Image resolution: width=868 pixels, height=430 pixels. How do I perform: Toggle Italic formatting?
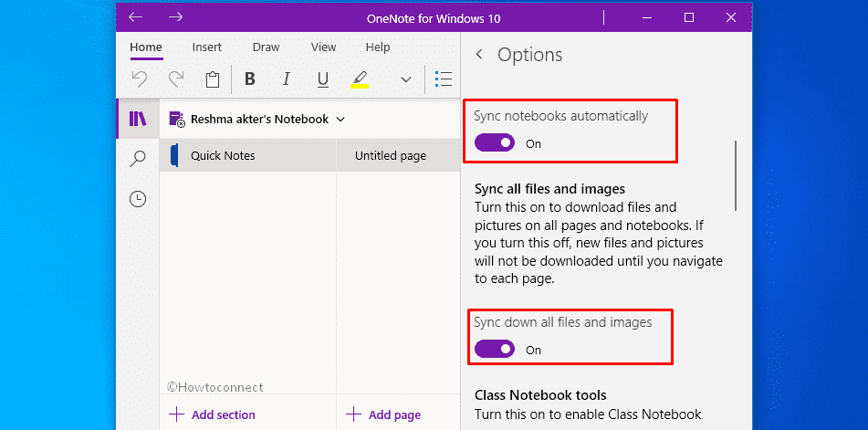coord(287,79)
